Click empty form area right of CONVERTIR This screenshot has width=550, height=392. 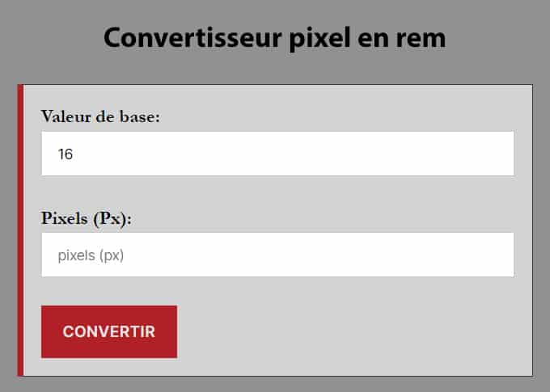click(356, 331)
